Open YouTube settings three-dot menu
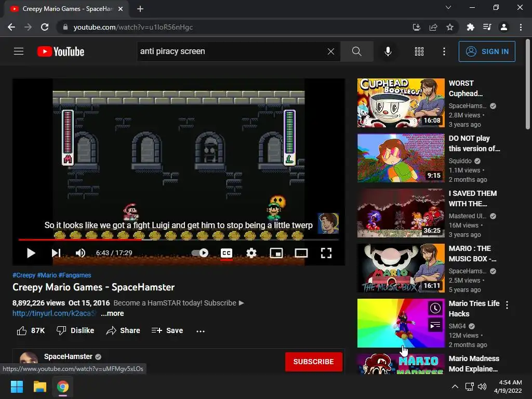Screen dimensions: 532x399 (444, 51)
